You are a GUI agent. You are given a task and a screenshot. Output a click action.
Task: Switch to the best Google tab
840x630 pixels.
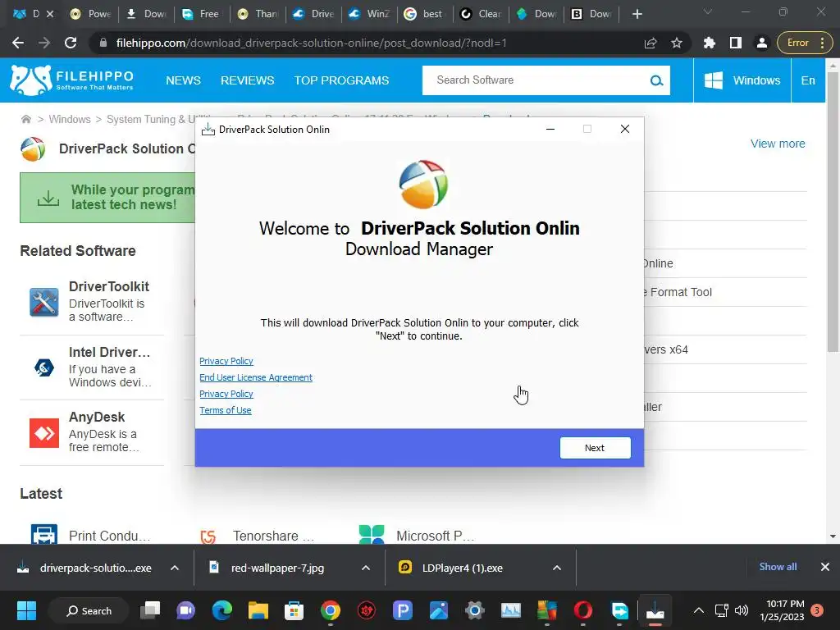426,14
